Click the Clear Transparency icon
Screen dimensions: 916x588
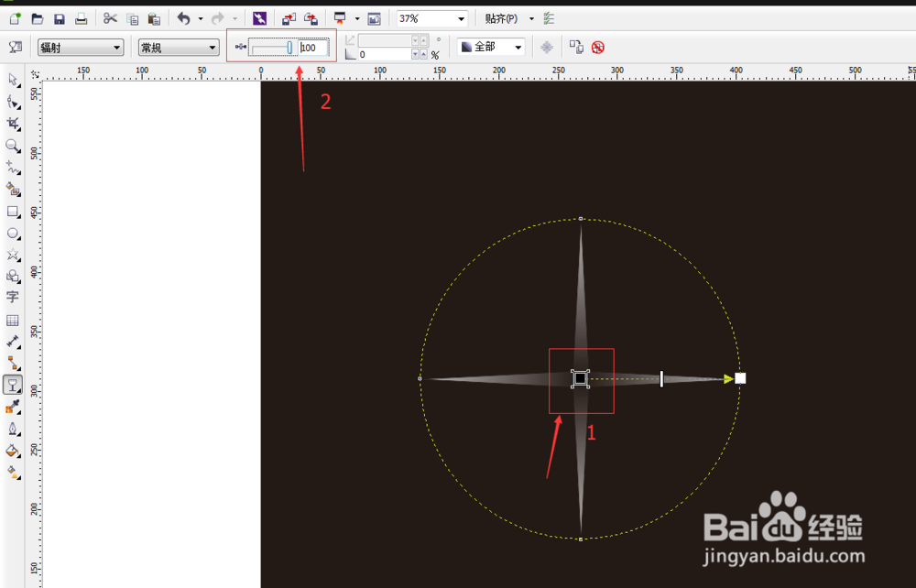click(x=597, y=48)
